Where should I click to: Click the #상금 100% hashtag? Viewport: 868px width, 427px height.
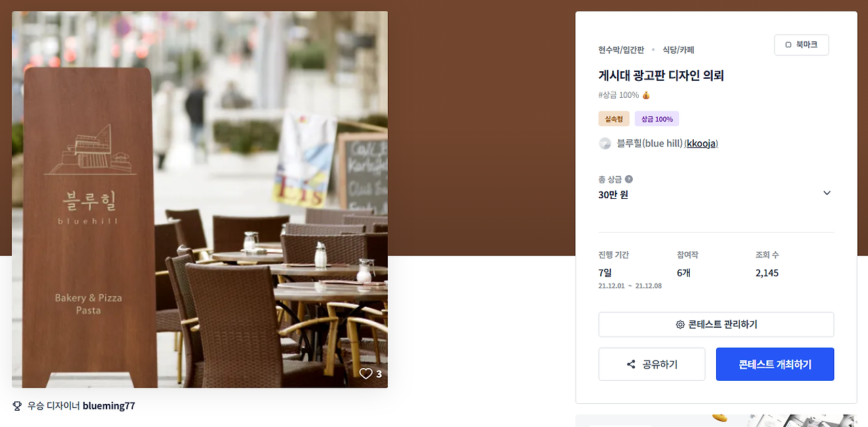point(618,95)
